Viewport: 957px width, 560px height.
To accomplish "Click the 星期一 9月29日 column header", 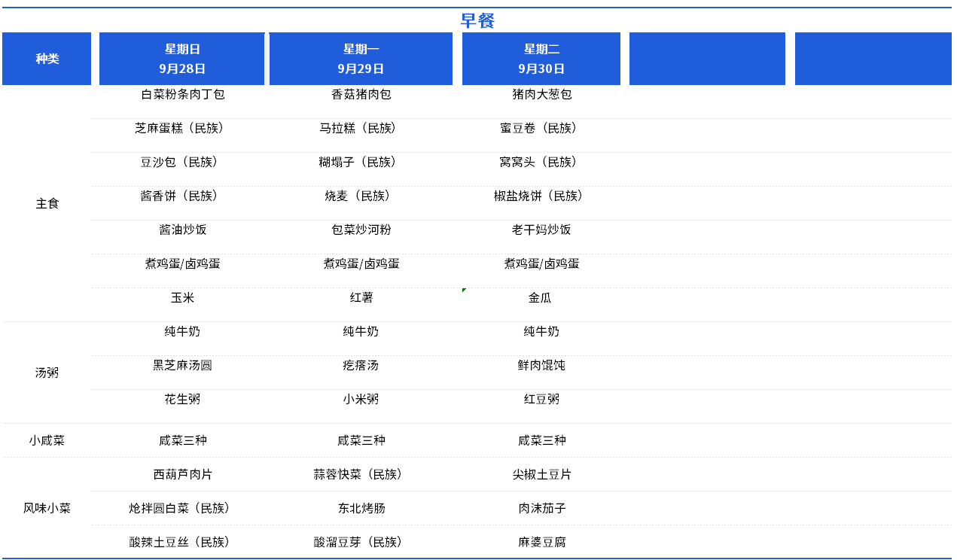I will (x=361, y=59).
